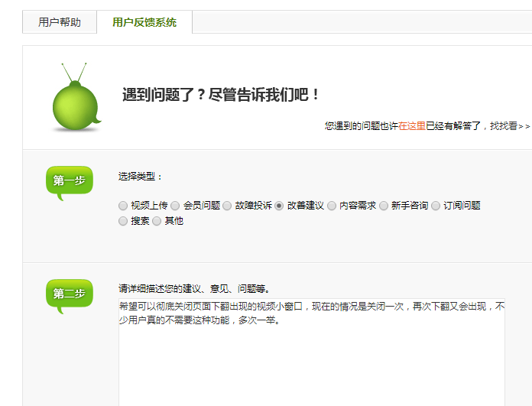Select the 其他 radio button
The image size is (532, 406).
(x=157, y=221)
